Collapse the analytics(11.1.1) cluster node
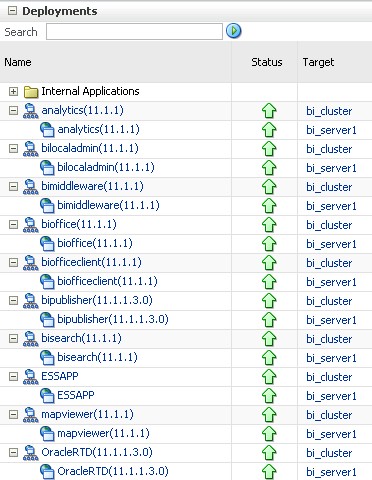372x480 pixels. pos(13,110)
